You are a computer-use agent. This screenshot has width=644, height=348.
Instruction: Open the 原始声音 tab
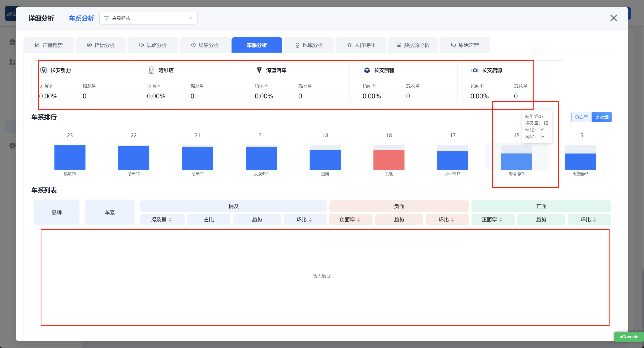(465, 45)
